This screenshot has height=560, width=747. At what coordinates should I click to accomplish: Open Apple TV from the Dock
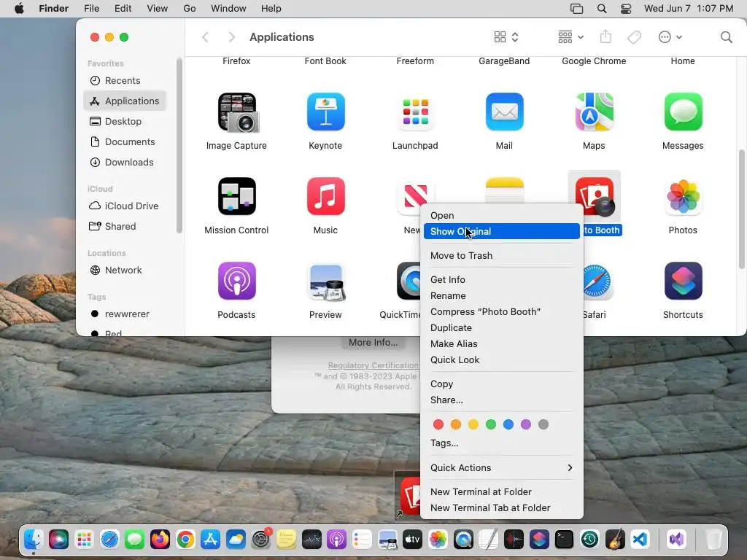(x=412, y=540)
